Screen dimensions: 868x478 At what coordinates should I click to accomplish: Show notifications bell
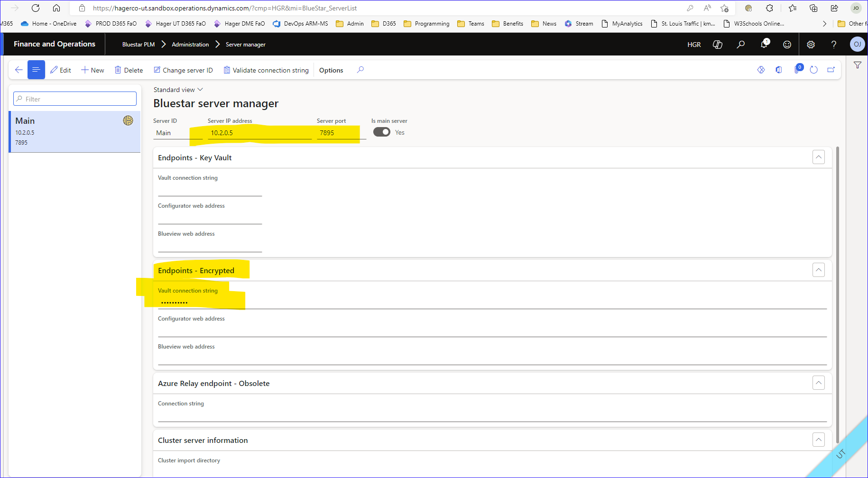click(764, 44)
